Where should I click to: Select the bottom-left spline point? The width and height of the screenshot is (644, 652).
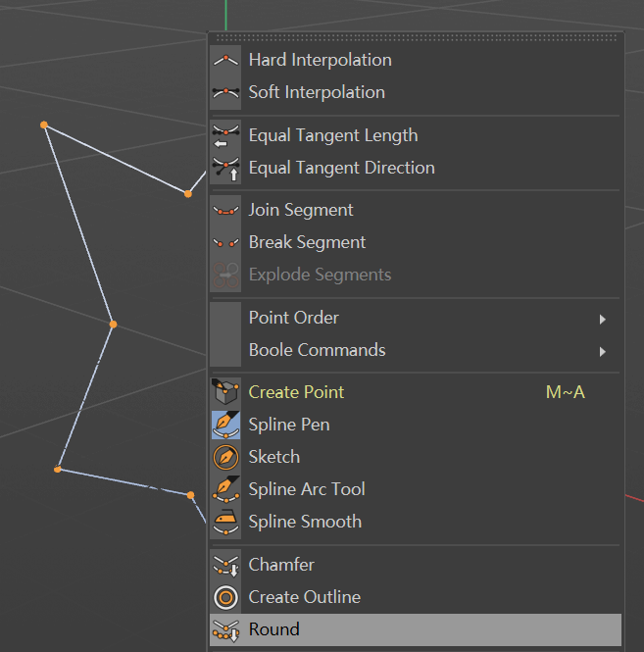click(x=58, y=470)
